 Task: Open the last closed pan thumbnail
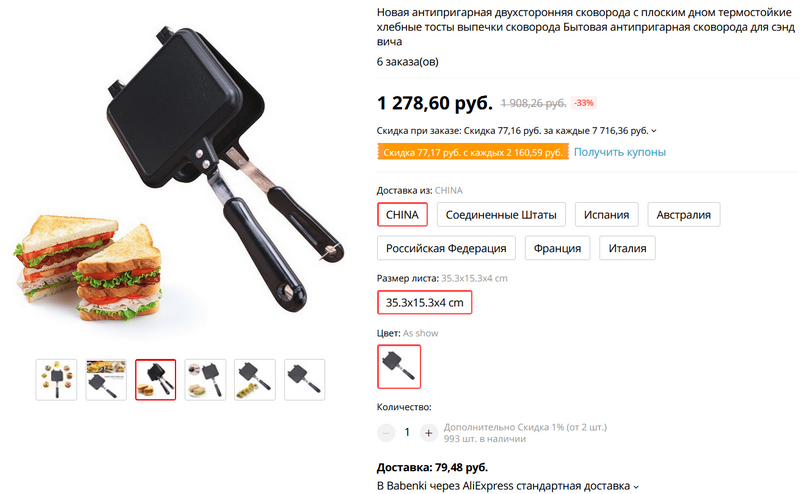pyautogui.click(x=305, y=380)
